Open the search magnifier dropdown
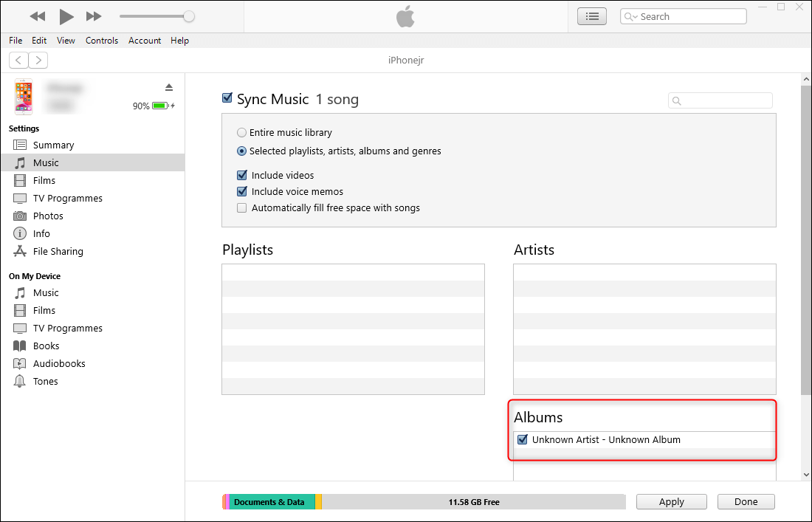The width and height of the screenshot is (812, 522). pos(630,16)
